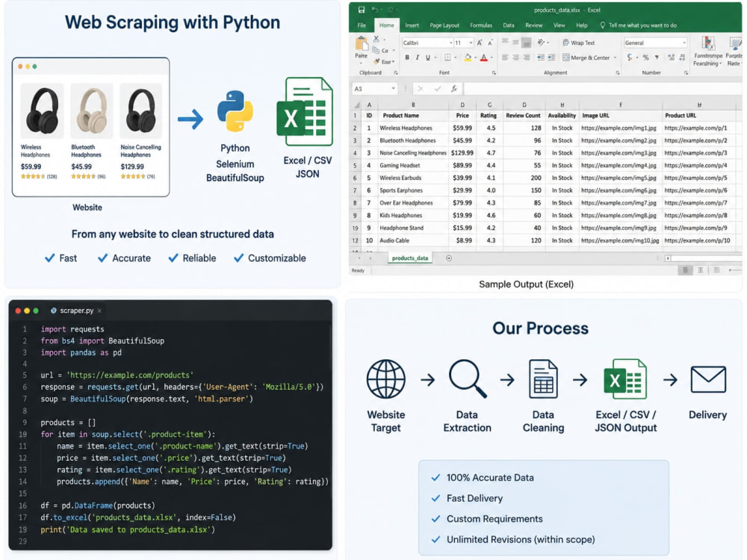Click the Increase Font Size icon
This screenshot has width=747, height=560.
480,43
